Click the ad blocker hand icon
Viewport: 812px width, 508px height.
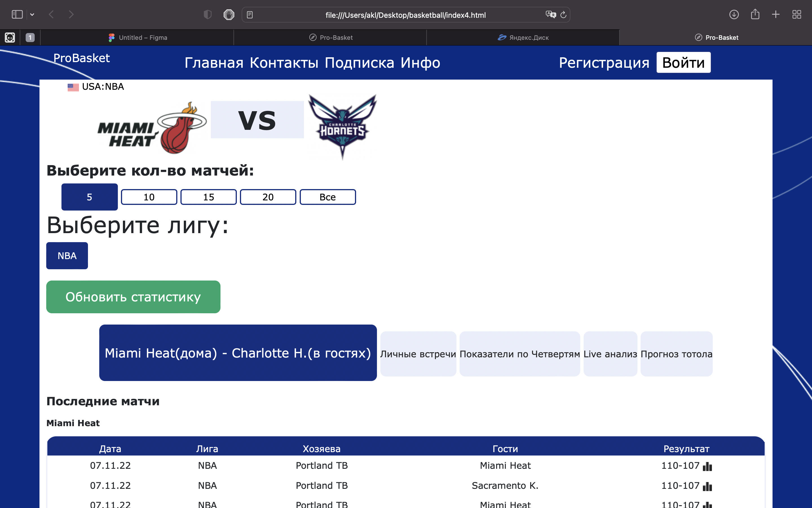coord(229,14)
